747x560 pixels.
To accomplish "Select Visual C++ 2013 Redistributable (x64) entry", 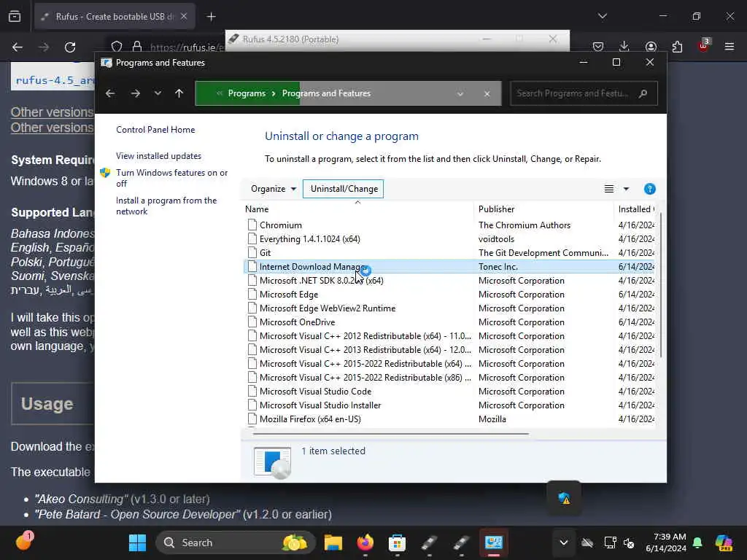I will (x=365, y=349).
